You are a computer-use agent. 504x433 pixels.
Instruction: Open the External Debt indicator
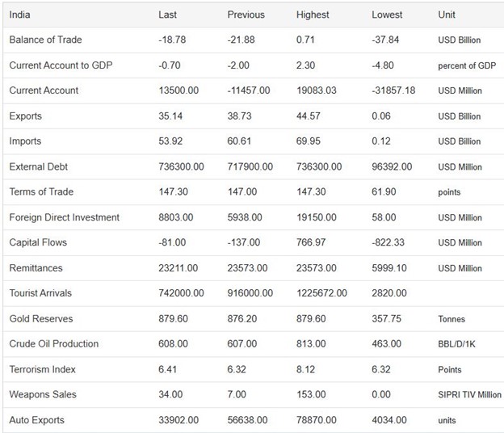pos(38,166)
